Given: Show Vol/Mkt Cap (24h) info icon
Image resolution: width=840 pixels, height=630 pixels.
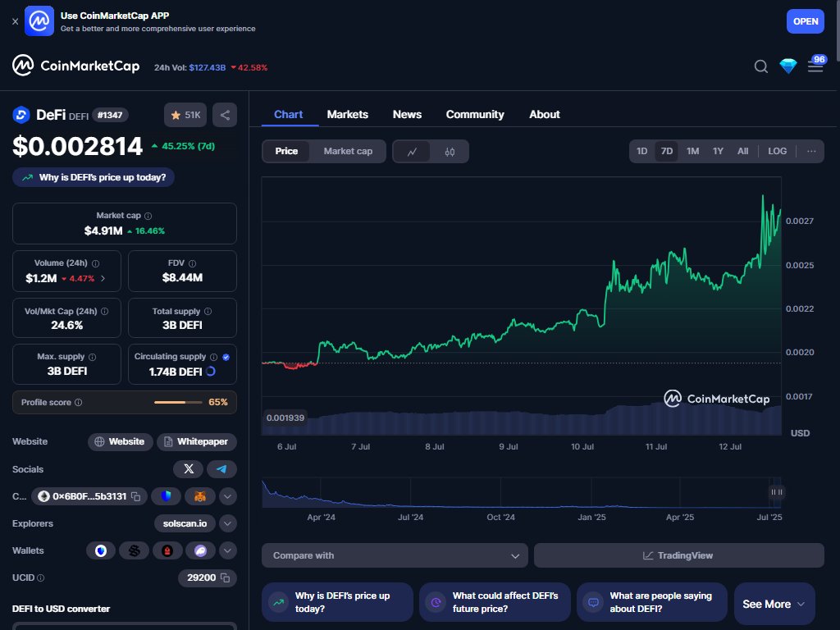Looking at the screenshot, I should pyautogui.click(x=104, y=311).
